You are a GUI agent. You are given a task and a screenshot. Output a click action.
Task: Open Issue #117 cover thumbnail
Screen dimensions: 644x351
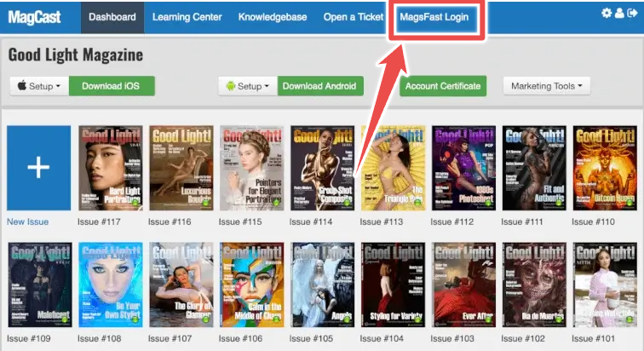(x=111, y=168)
